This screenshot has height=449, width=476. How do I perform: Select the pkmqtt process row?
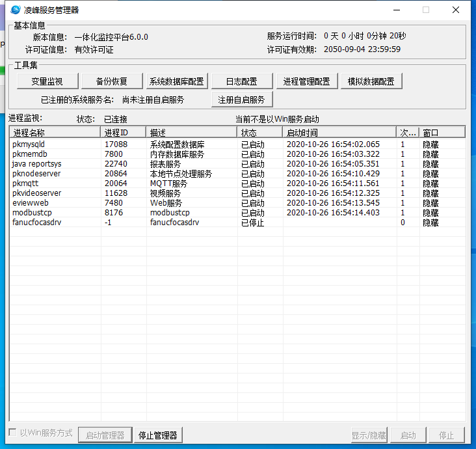[238, 184]
